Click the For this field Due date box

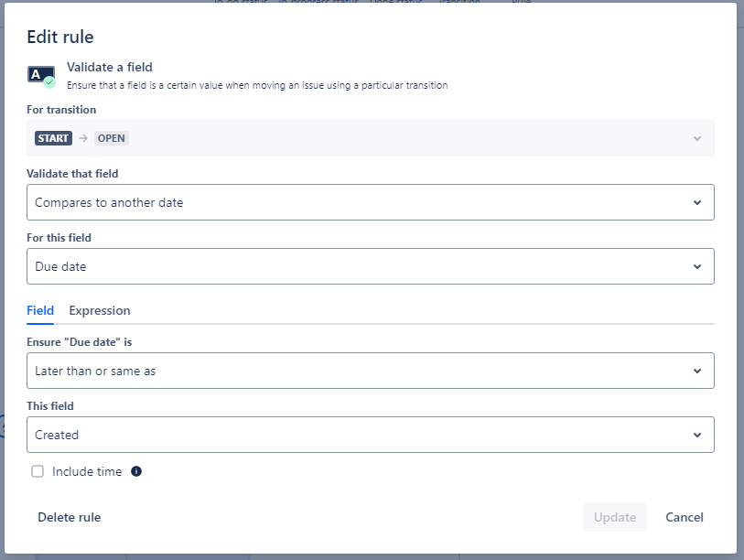[370, 266]
